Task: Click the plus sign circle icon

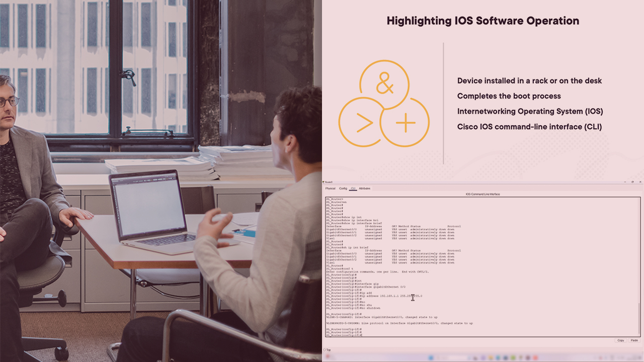Action: [x=405, y=123]
